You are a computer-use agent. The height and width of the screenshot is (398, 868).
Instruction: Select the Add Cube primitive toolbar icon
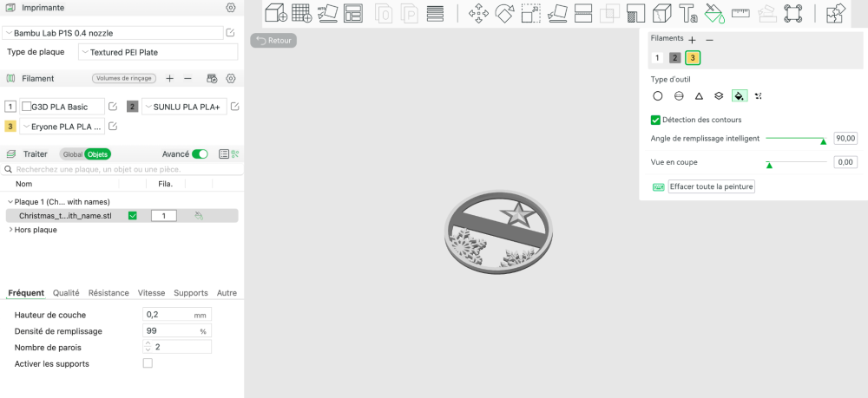[x=276, y=13]
